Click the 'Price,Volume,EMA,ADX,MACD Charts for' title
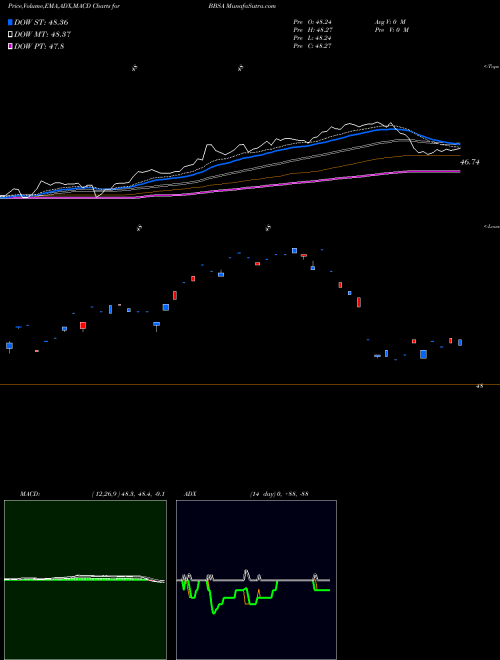Viewport: 500px width, 660px height. coord(64,6)
